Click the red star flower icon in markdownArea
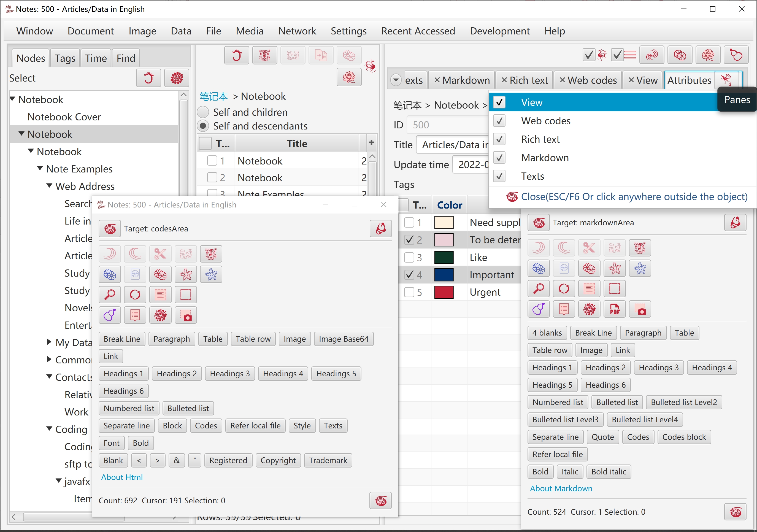757x532 pixels. (615, 268)
